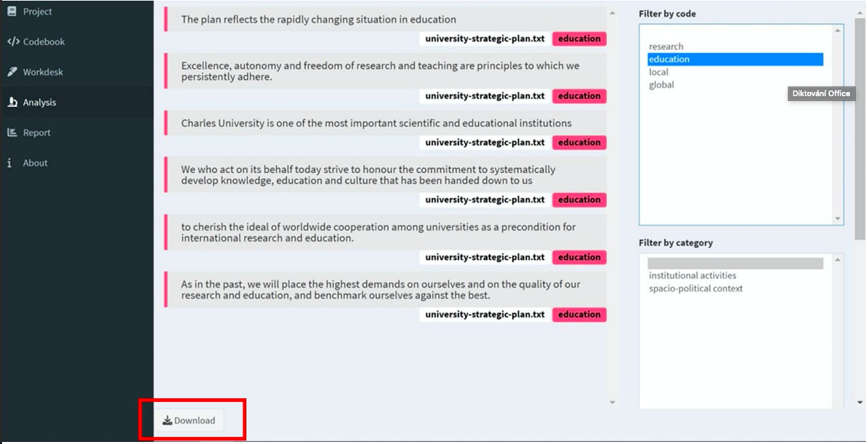Click the Codebook code-brackets icon
This screenshot has height=444, width=868.
click(13, 41)
